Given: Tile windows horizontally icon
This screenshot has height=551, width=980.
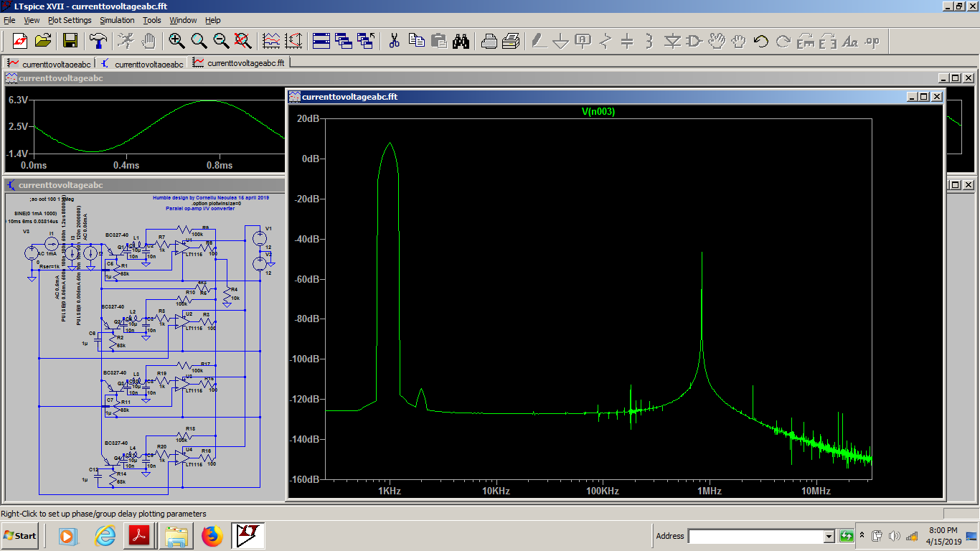Looking at the screenshot, I should tap(321, 41).
